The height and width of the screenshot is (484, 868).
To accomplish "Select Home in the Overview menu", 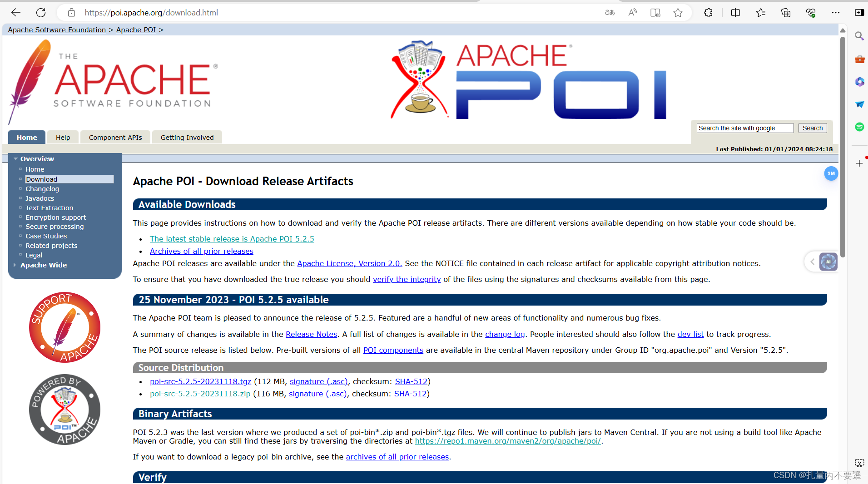I will coord(35,169).
